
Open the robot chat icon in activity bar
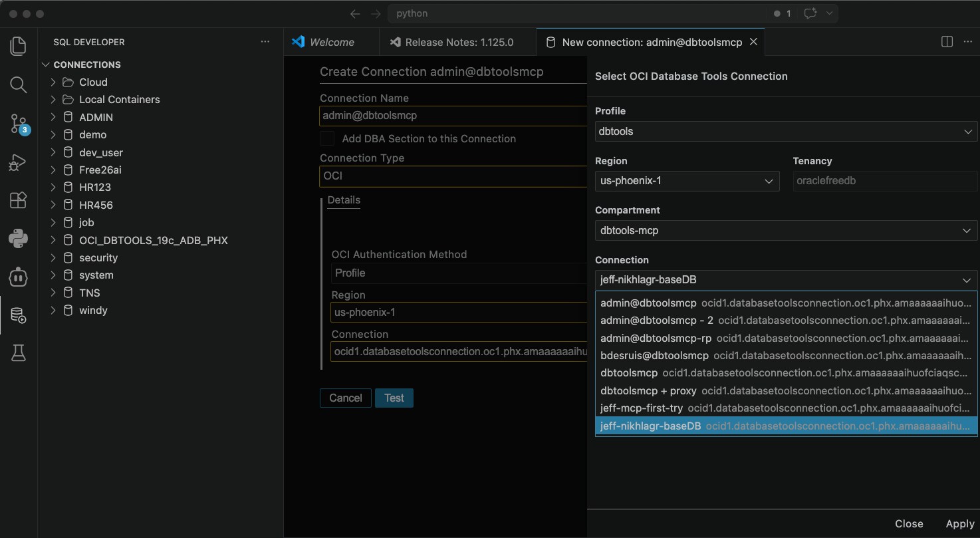click(19, 276)
